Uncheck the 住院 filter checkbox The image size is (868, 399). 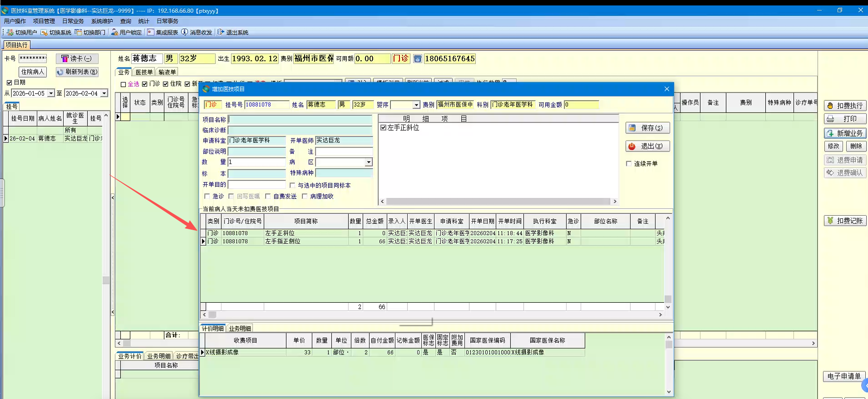click(165, 84)
